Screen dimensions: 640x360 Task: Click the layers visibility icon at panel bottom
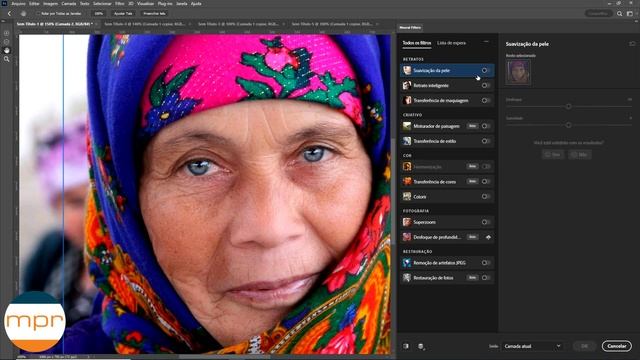click(421, 347)
